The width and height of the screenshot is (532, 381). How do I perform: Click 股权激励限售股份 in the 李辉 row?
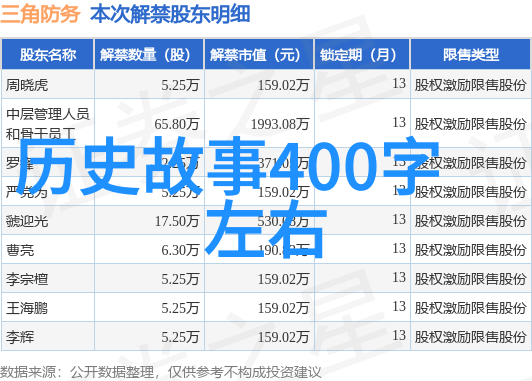[470, 337]
